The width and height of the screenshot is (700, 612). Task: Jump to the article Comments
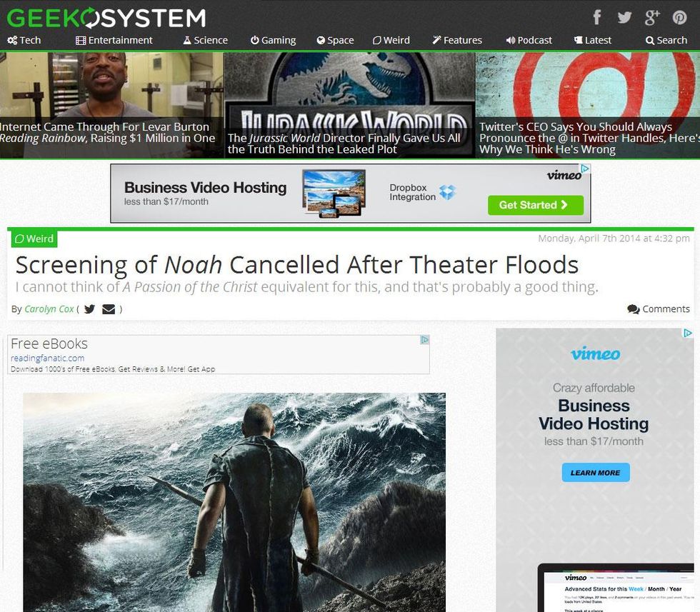tap(659, 309)
